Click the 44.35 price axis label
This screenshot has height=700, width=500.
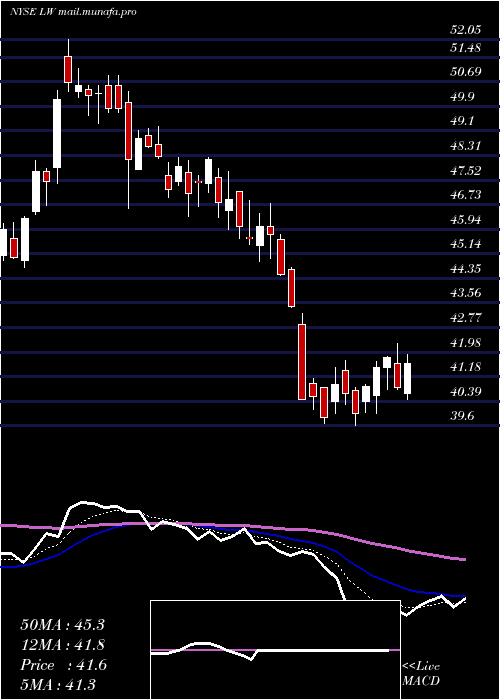point(466,269)
